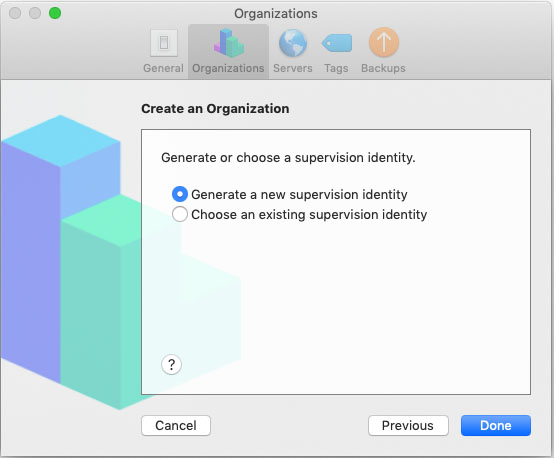Screen dimensions: 554x458
Task: Go back with the Previous button
Action: pos(408,425)
